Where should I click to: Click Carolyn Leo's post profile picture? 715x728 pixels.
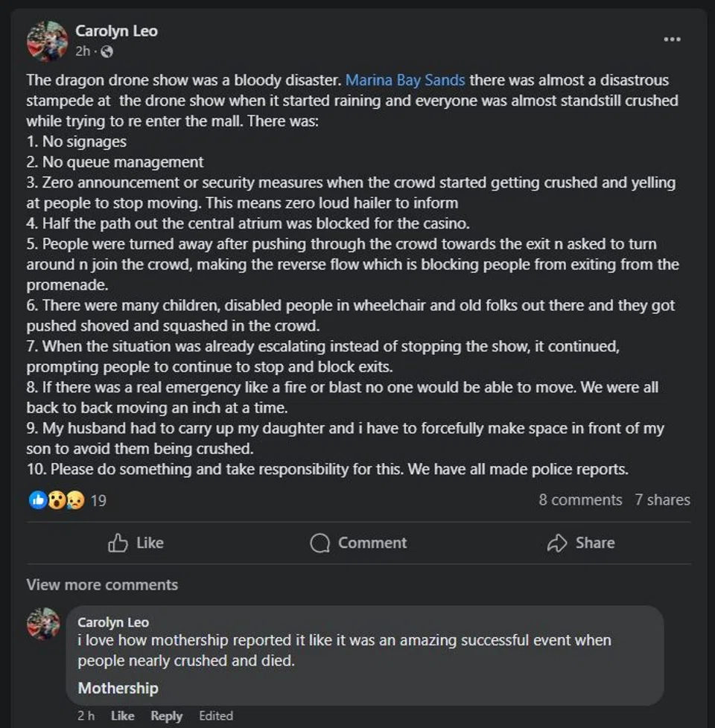click(x=47, y=41)
